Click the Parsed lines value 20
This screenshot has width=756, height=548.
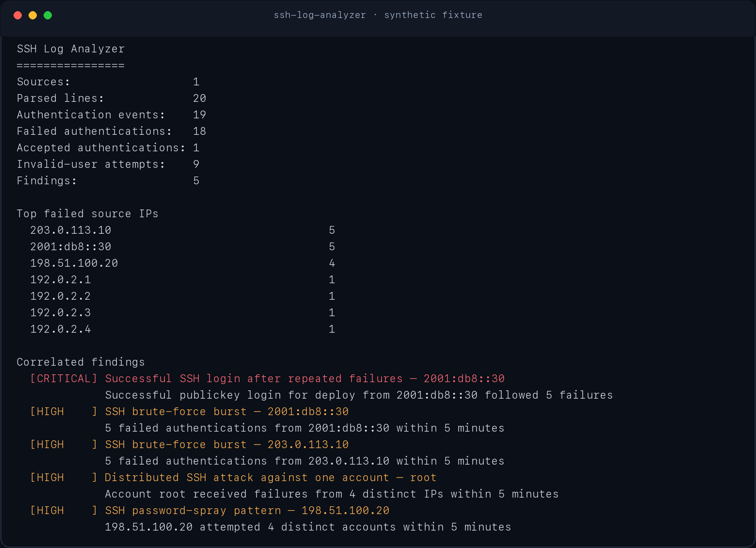pyautogui.click(x=200, y=98)
